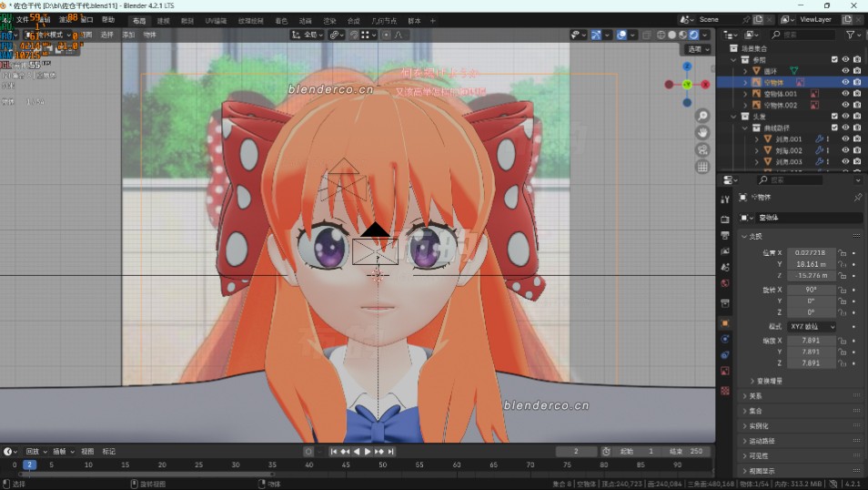
Task: Click the location Y field 18.161 m
Action: (x=811, y=264)
